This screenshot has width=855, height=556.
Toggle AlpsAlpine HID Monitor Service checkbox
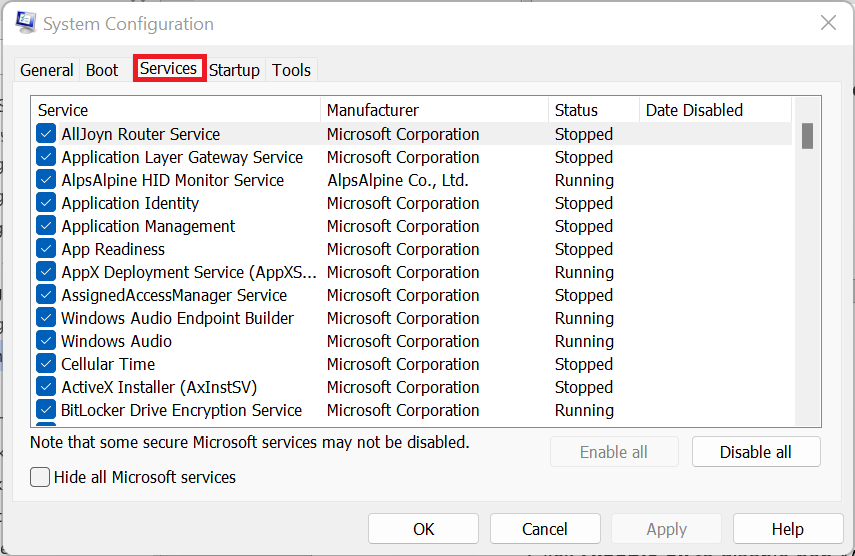[46, 180]
